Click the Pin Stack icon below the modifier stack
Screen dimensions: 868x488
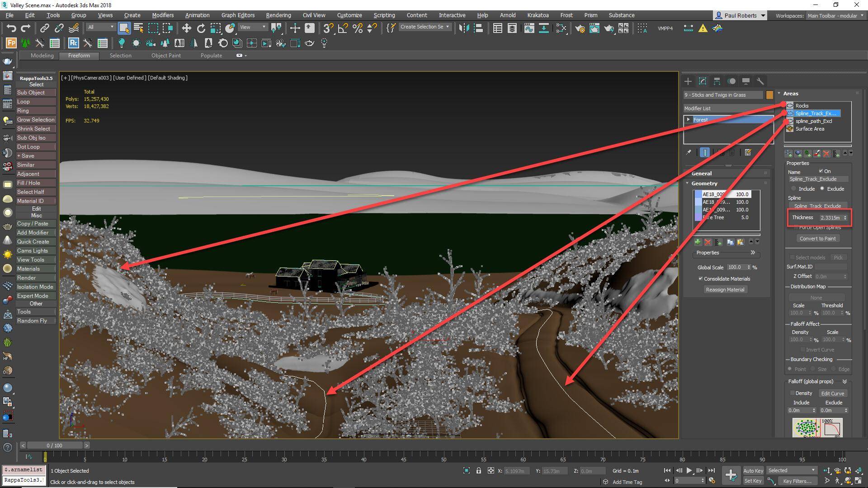[x=689, y=152]
